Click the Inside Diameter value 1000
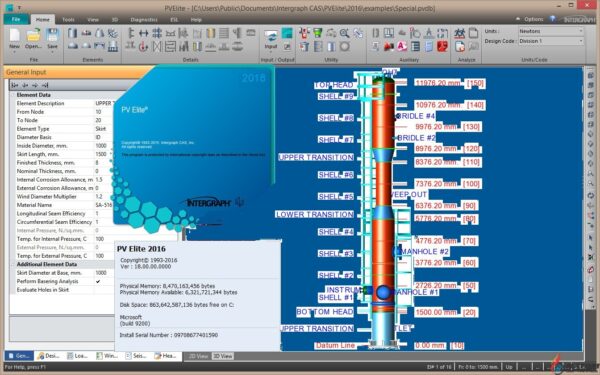This screenshot has height=375, width=600. point(101,146)
